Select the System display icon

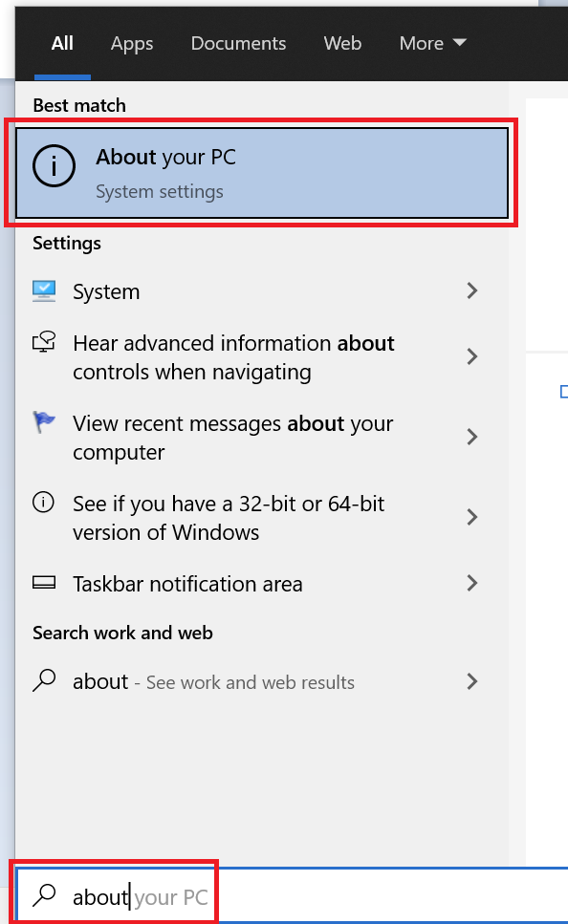tap(43, 290)
